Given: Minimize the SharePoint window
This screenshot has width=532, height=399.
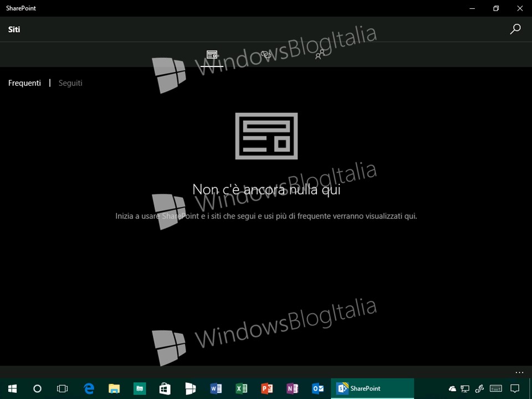Looking at the screenshot, I should coord(472,8).
